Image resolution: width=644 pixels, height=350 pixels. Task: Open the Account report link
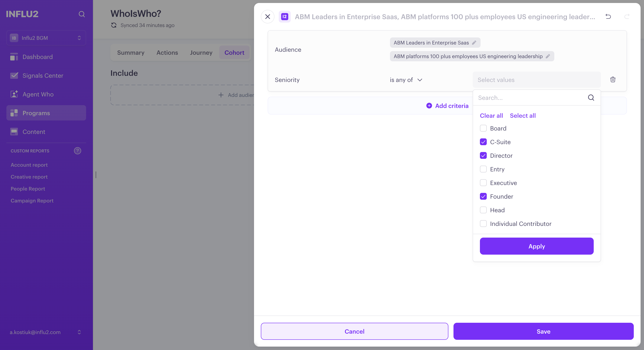pos(29,165)
